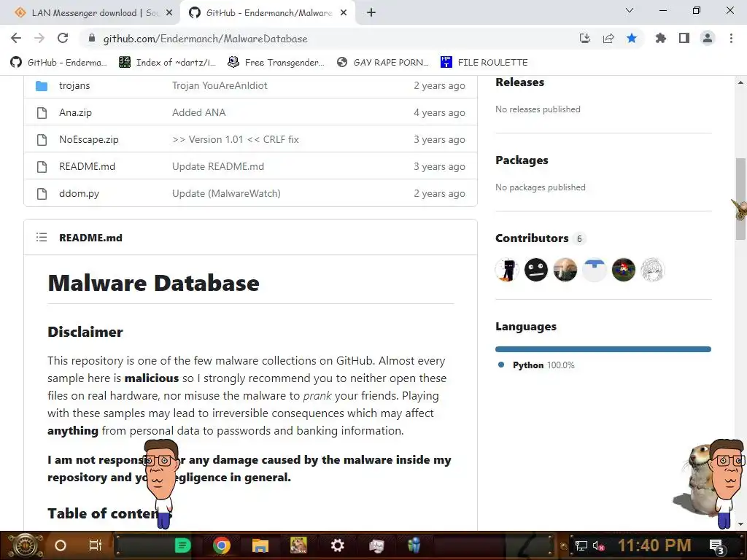Open the green chat app on taskbar
Viewport: 747px width, 560px height.
[182, 545]
